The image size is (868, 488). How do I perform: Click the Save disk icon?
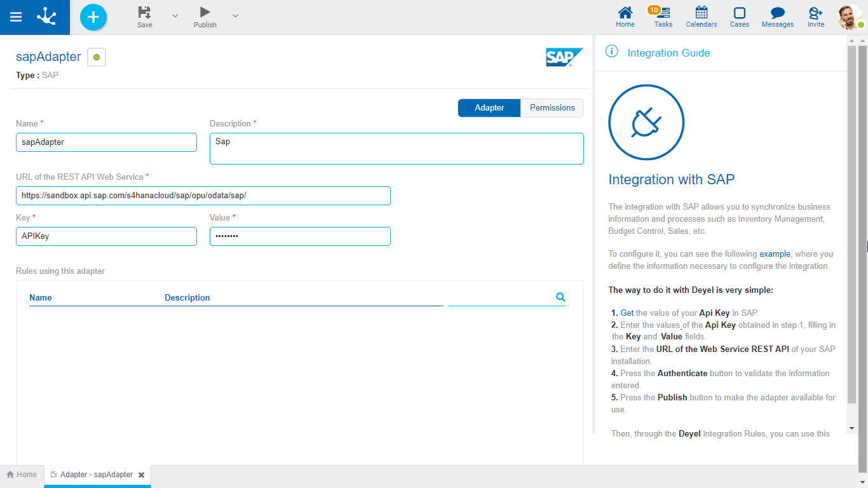pos(145,12)
